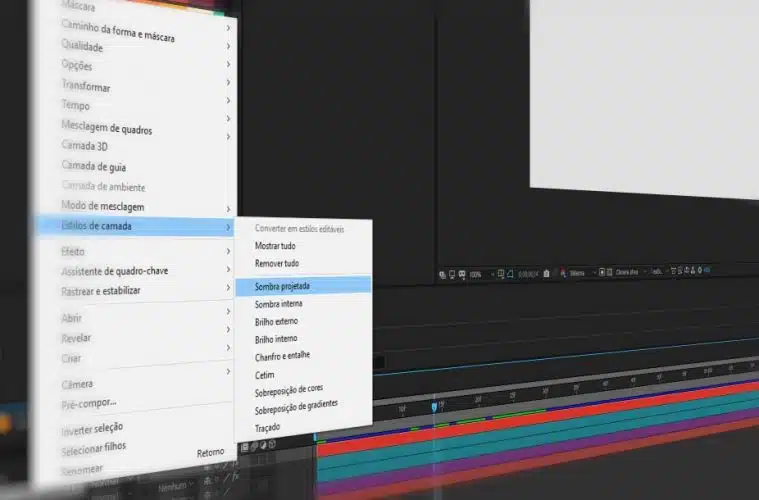Click the show channel color icon
Viewport: 759px width, 500px height.
pos(563,272)
